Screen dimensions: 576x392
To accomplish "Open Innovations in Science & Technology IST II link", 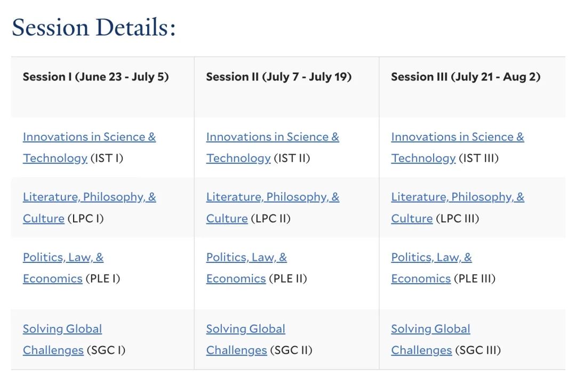I will click(273, 147).
